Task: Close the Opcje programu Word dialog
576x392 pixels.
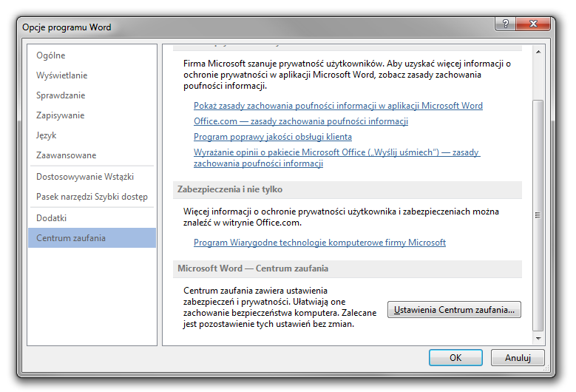Action: (x=533, y=24)
